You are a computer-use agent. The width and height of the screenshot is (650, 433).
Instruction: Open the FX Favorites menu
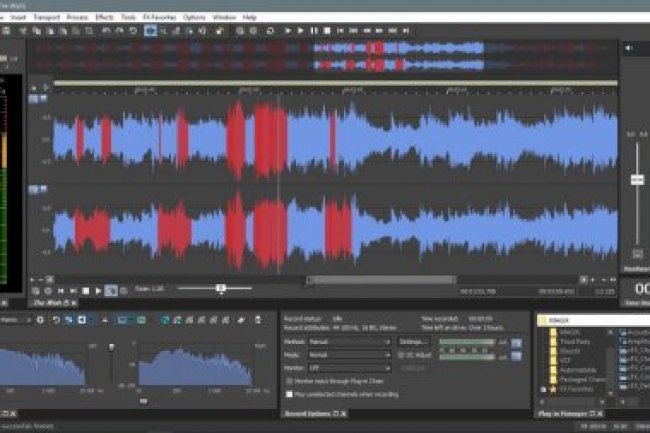(161, 17)
